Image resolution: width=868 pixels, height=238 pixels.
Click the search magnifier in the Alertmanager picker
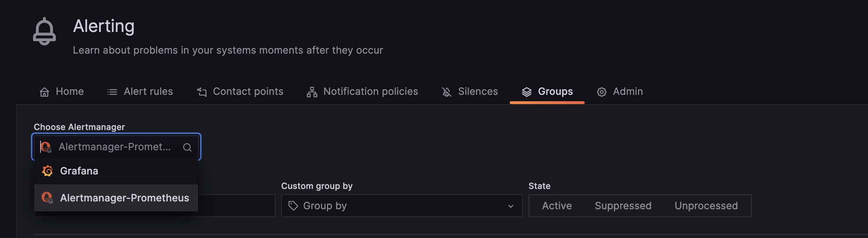click(x=187, y=147)
